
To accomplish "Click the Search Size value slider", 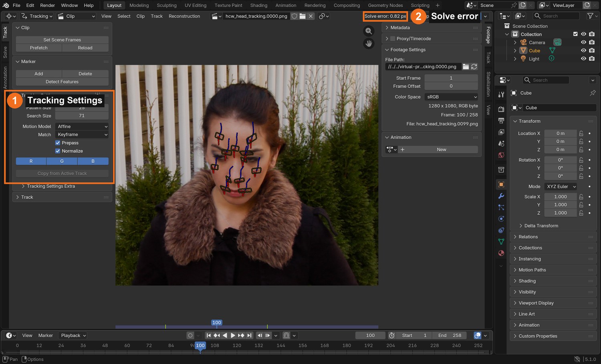I will click(82, 116).
